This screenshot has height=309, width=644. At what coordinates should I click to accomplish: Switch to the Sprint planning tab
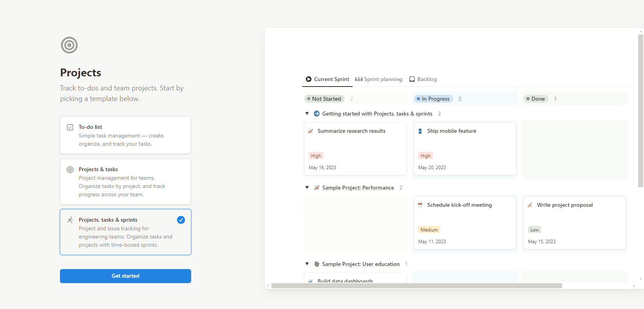[x=379, y=79]
